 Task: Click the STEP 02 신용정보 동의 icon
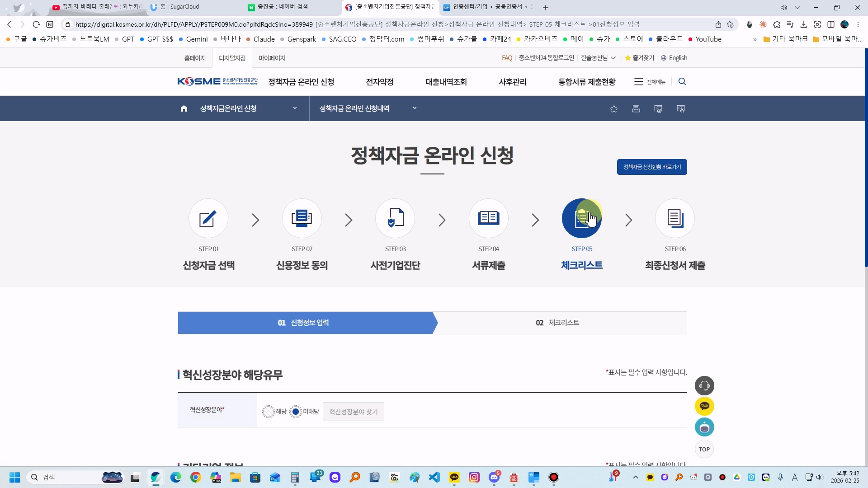click(x=302, y=219)
